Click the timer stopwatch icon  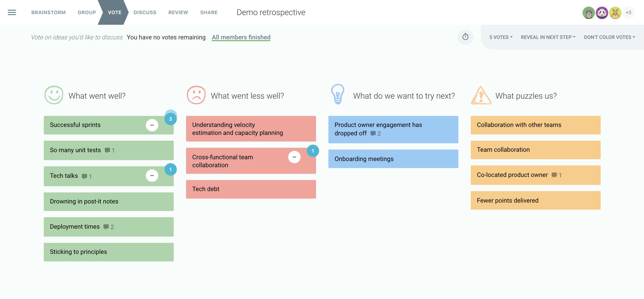[465, 37]
